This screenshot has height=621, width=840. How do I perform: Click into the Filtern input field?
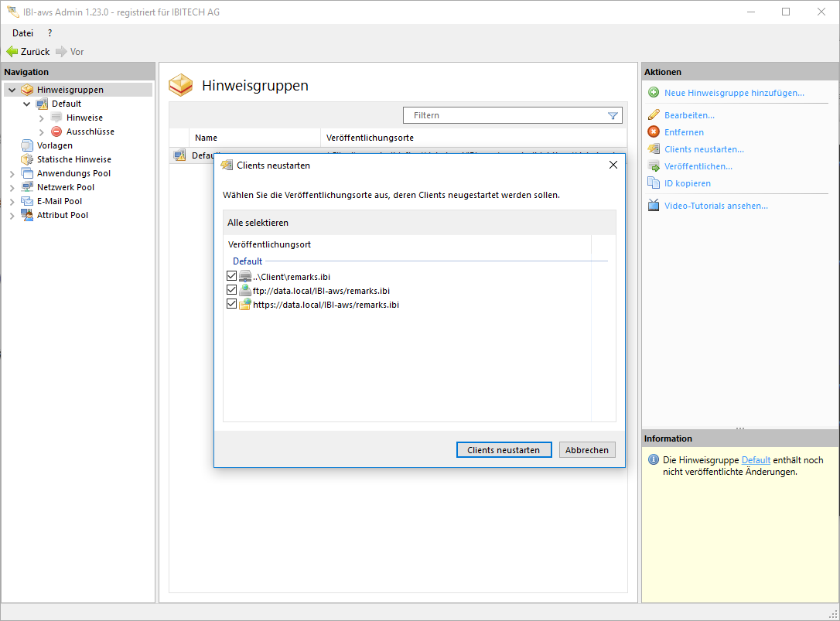click(507, 115)
